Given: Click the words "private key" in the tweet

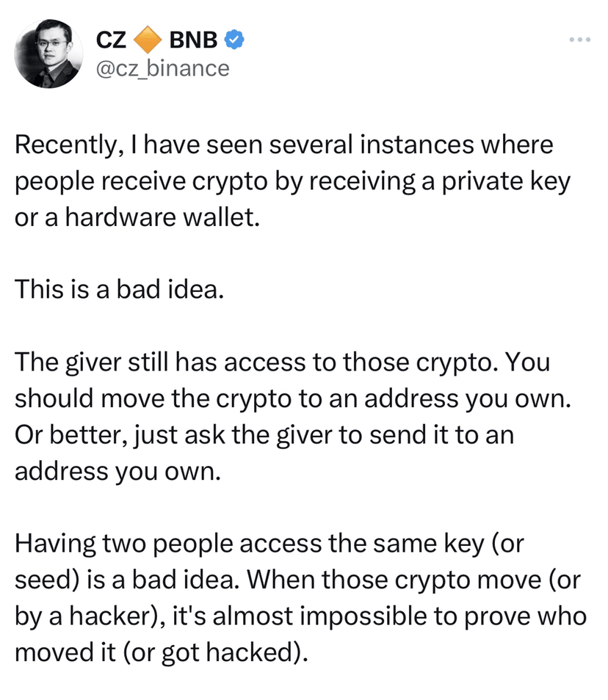Looking at the screenshot, I should point(507,182).
